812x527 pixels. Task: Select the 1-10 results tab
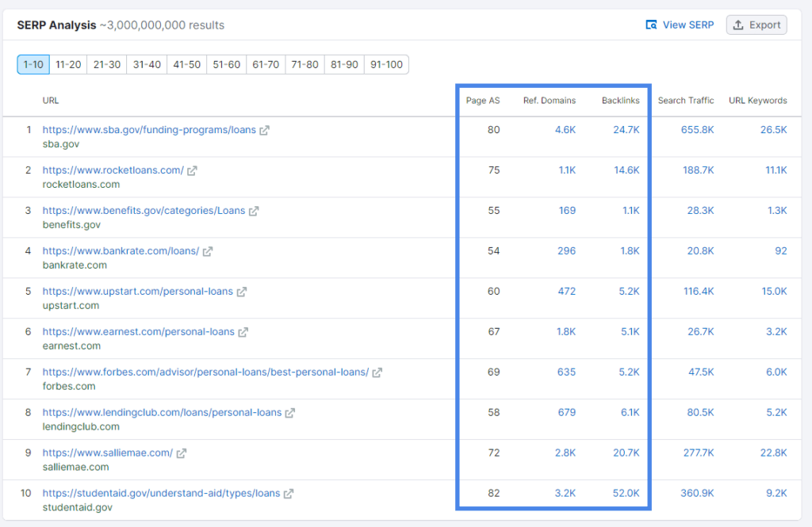pyautogui.click(x=33, y=65)
